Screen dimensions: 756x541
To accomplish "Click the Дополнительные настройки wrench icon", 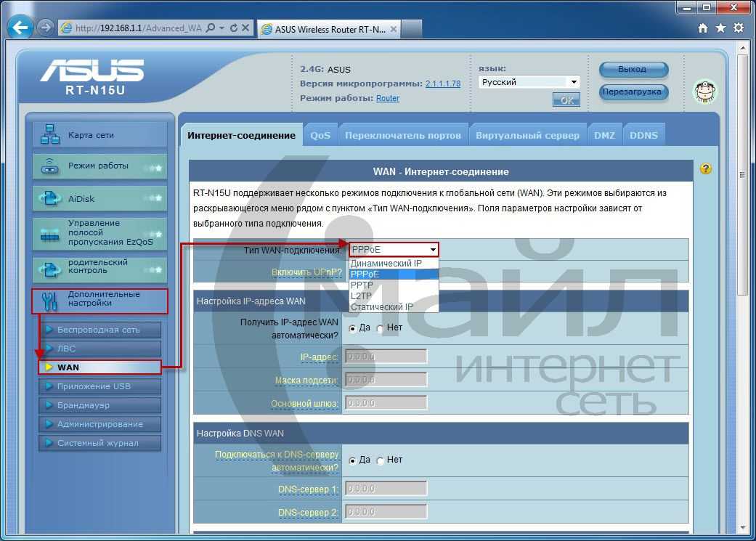I will [x=50, y=300].
